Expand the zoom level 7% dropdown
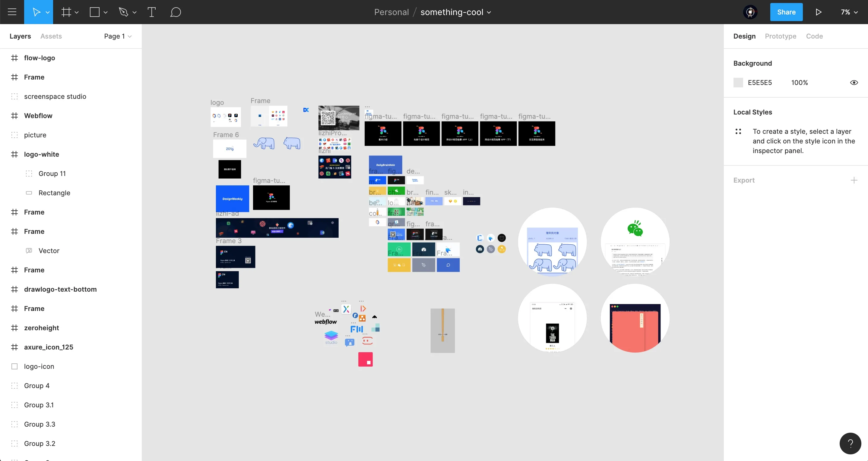This screenshot has width=868, height=461. point(852,12)
